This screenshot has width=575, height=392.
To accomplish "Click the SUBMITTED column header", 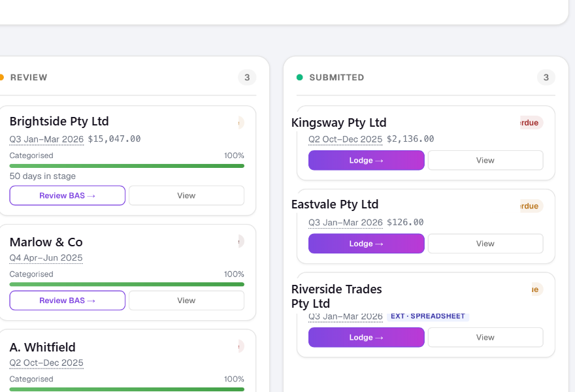I will coord(337,77).
